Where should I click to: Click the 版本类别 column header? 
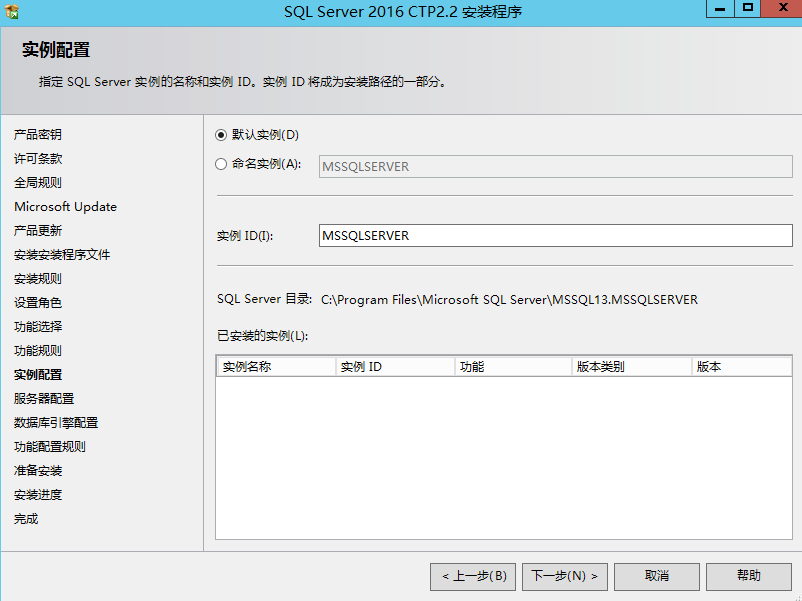631,367
